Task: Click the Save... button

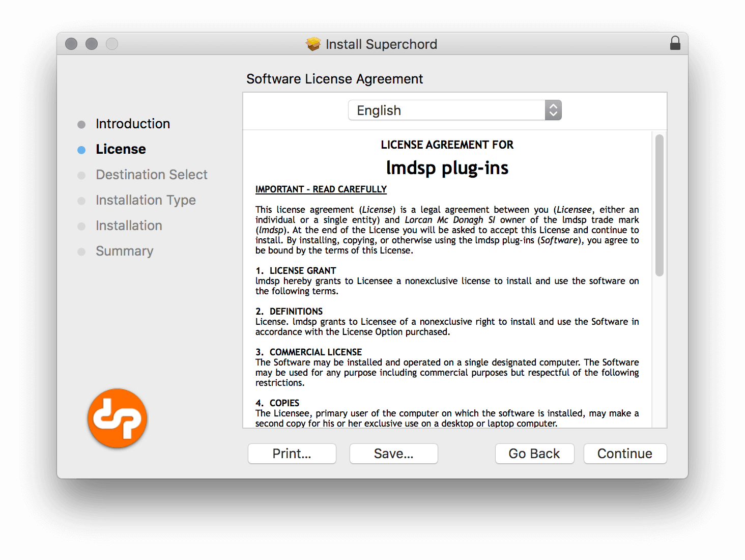Action: point(394,454)
